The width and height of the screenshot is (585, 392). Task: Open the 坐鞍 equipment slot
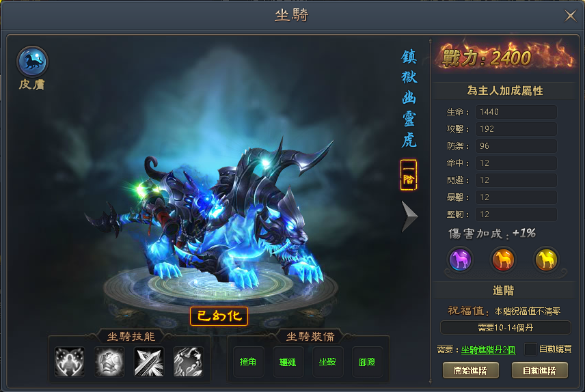pos(327,361)
